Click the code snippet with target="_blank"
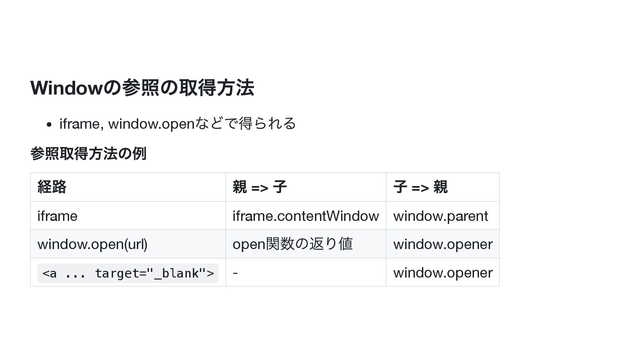This screenshot has width=644, height=362. pyautogui.click(x=128, y=273)
